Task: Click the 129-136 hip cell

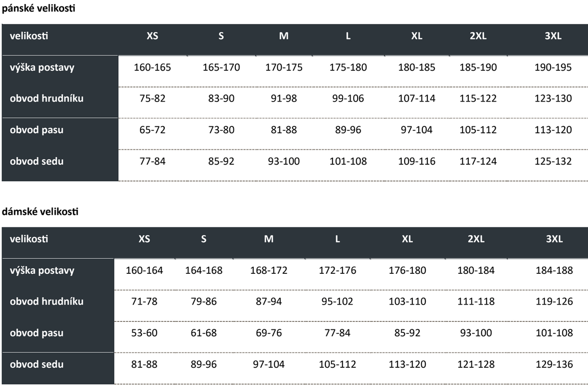Action: pyautogui.click(x=554, y=365)
